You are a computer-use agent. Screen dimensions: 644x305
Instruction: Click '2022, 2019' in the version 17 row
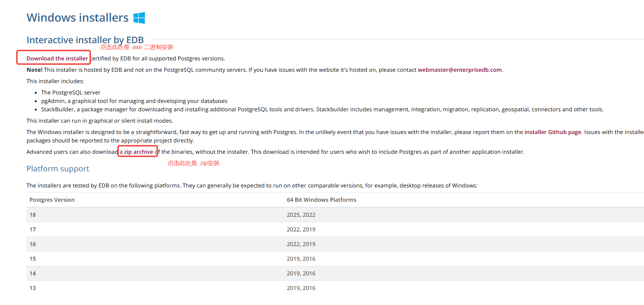click(301, 230)
